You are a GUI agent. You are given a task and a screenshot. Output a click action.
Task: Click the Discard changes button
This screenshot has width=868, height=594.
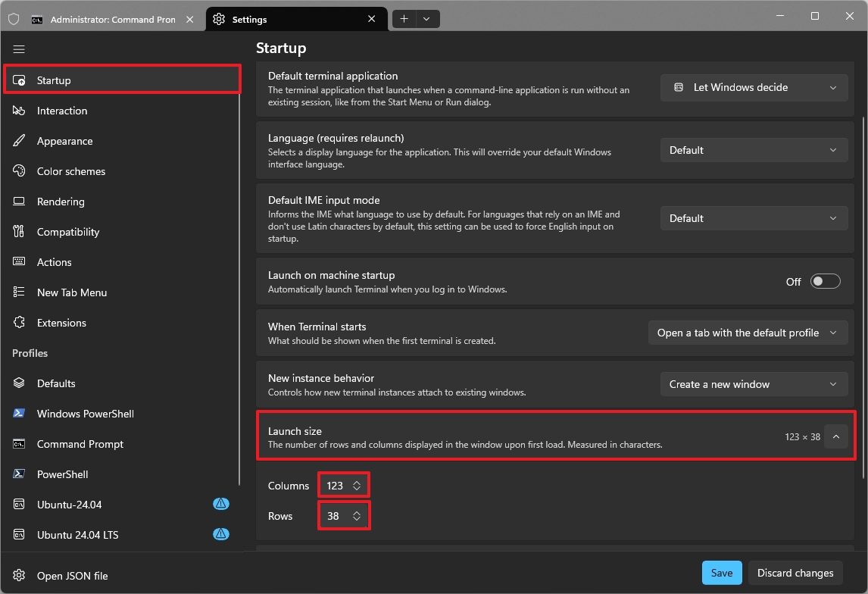[795, 573]
